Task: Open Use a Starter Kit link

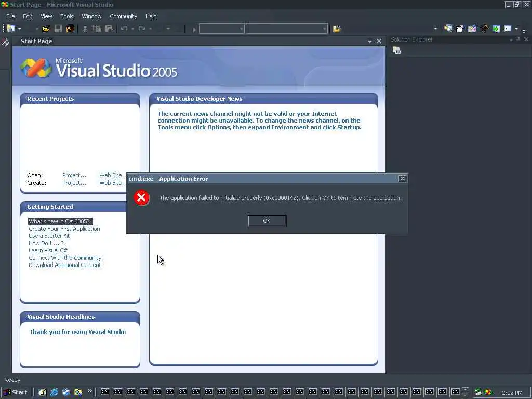Action: pyautogui.click(x=49, y=236)
